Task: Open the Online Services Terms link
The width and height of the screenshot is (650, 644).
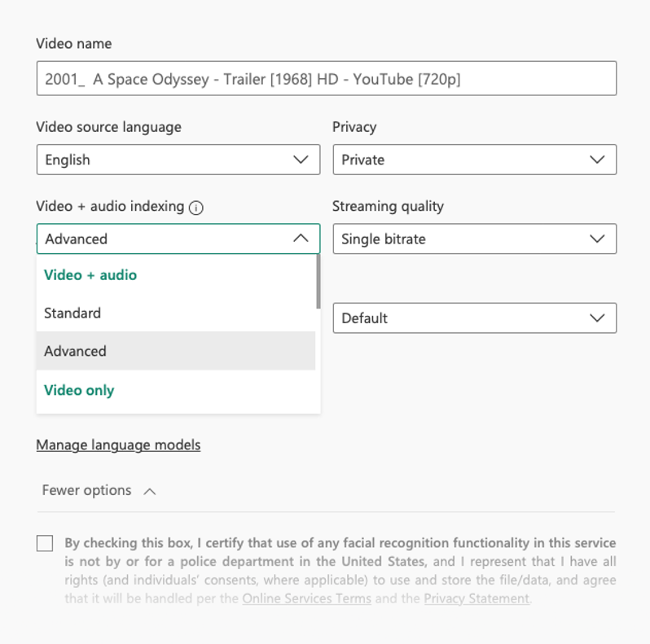Action: [x=307, y=598]
